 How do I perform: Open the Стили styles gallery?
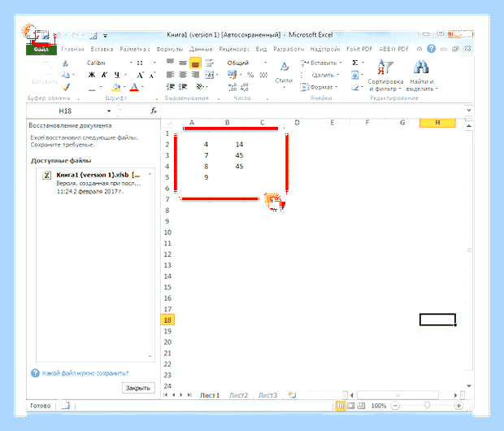(284, 74)
